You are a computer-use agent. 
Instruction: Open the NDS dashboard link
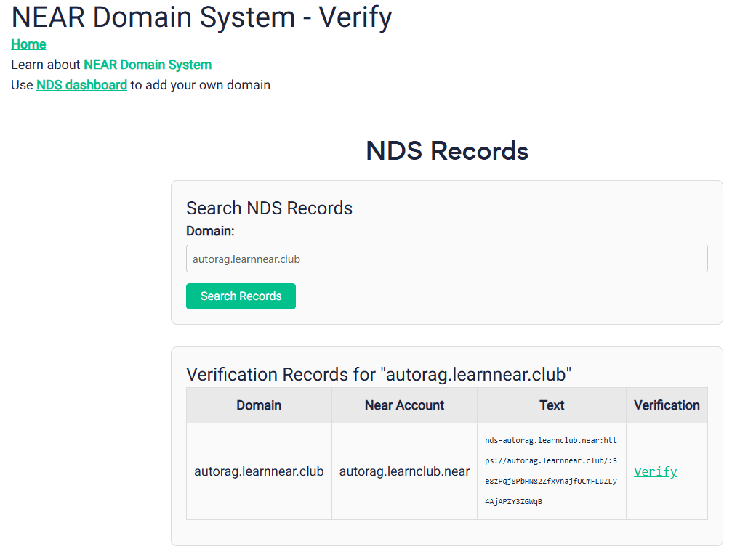click(81, 85)
